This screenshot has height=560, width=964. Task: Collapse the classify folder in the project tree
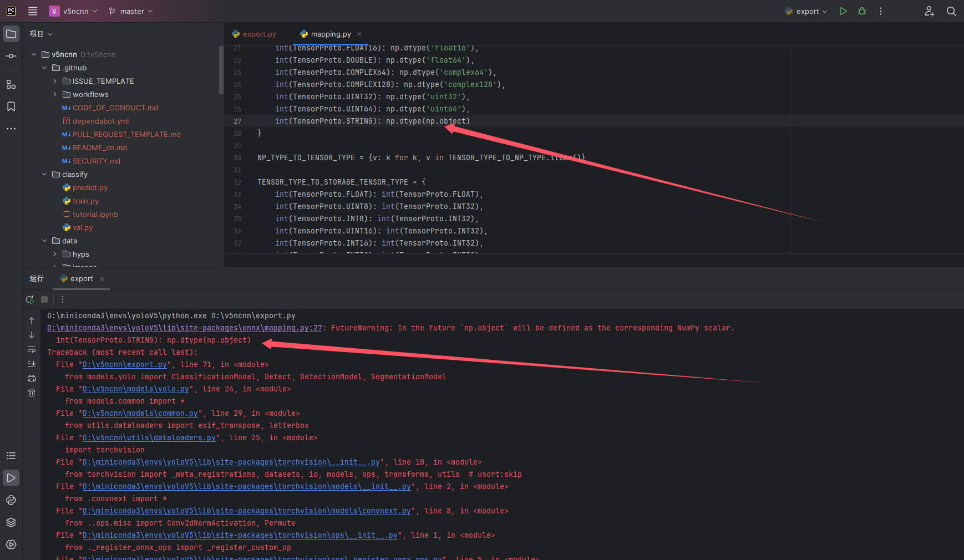(x=44, y=174)
